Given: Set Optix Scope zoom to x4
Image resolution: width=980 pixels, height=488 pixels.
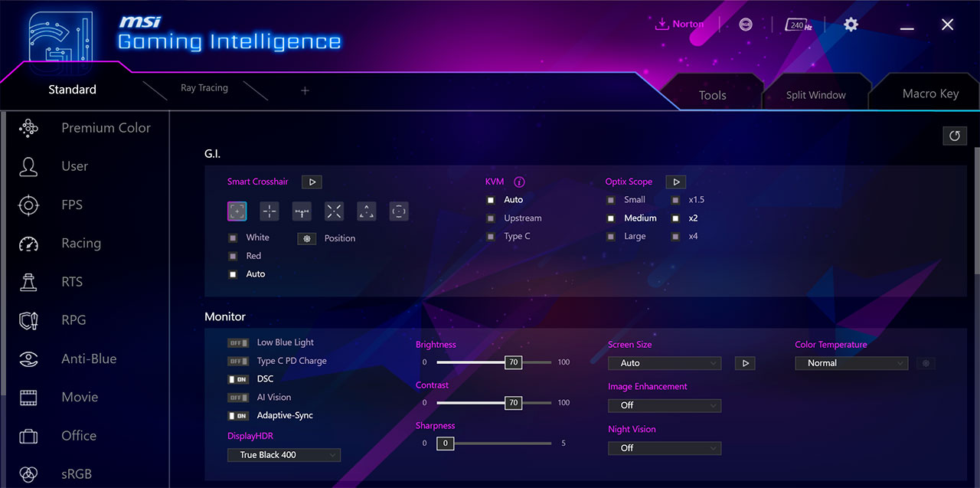Looking at the screenshot, I should (675, 237).
